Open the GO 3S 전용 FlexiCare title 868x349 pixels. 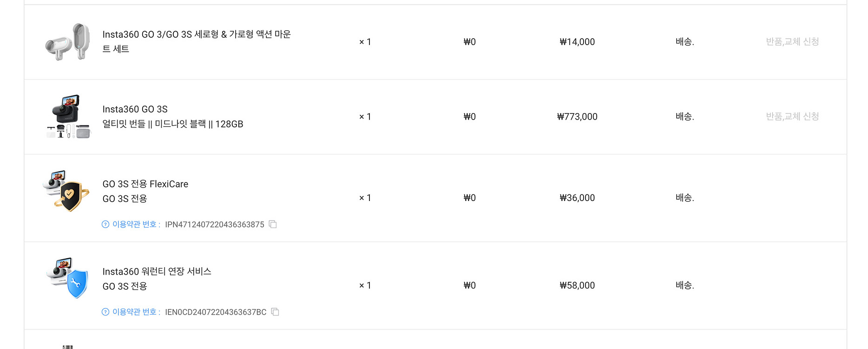pos(145,184)
